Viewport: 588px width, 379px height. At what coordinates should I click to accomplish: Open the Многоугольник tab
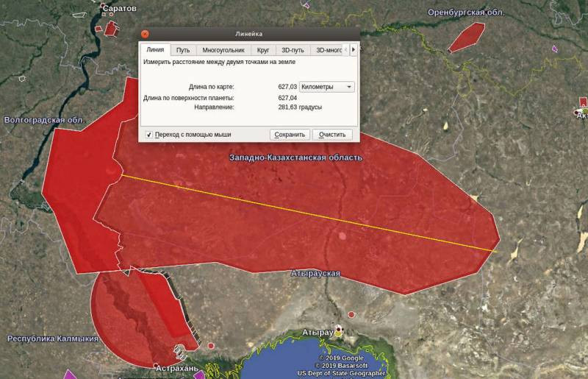click(223, 50)
